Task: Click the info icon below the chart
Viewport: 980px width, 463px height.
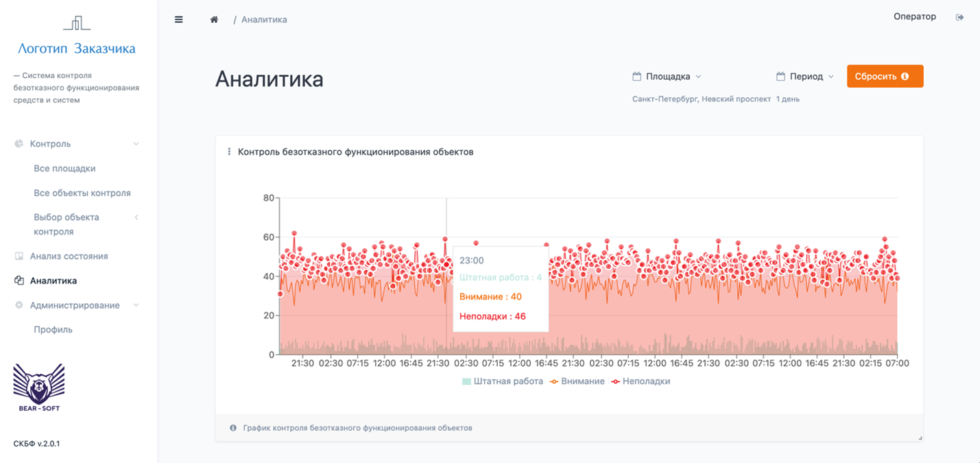Action: click(232, 427)
